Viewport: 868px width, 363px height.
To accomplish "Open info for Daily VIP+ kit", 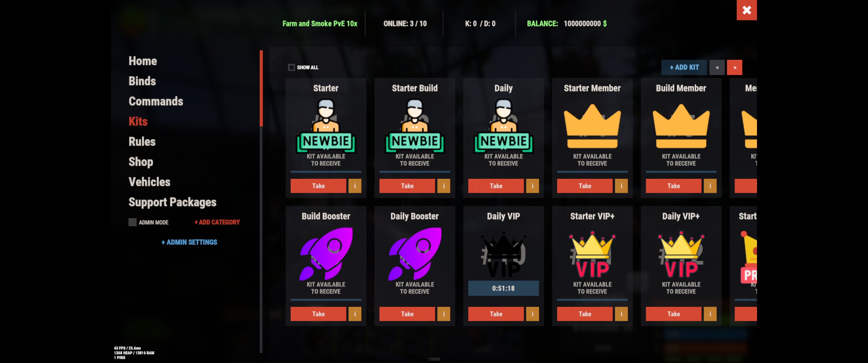I will pyautogui.click(x=710, y=314).
